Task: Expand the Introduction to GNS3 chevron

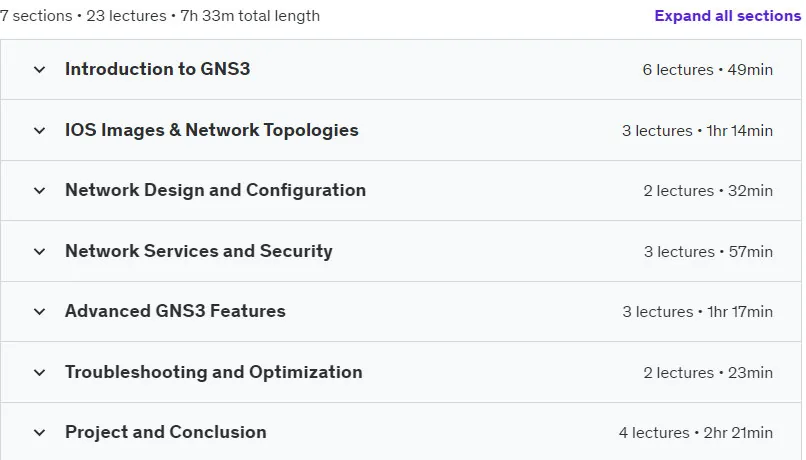Action: click(40, 70)
